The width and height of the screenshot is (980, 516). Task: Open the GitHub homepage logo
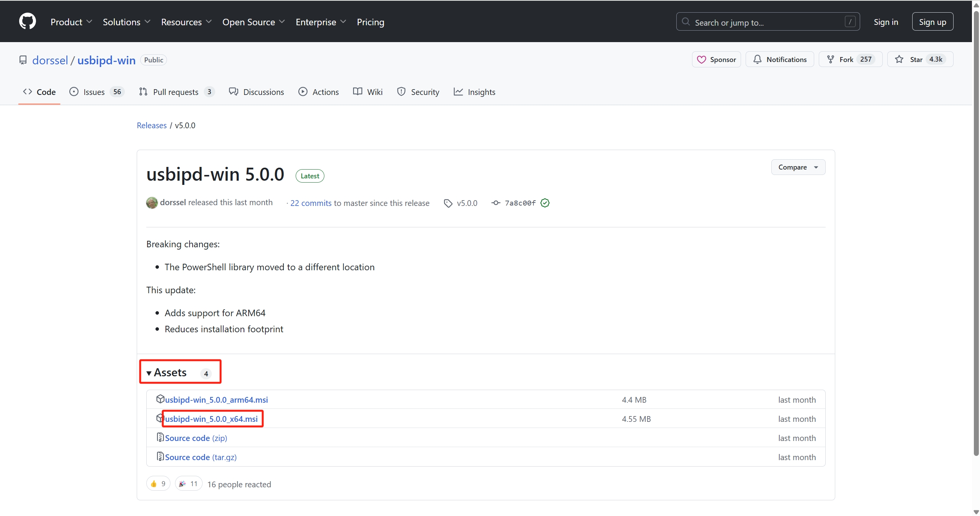(28, 21)
